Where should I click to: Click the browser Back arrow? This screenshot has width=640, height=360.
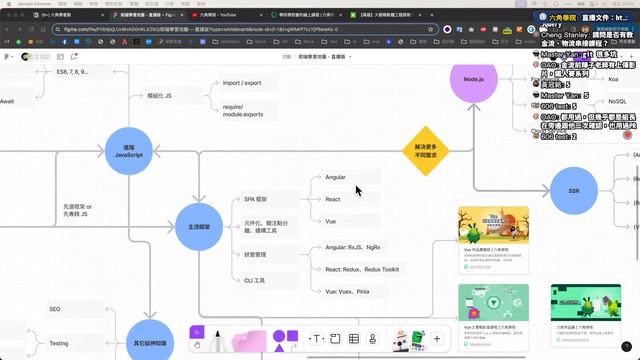(7, 29)
